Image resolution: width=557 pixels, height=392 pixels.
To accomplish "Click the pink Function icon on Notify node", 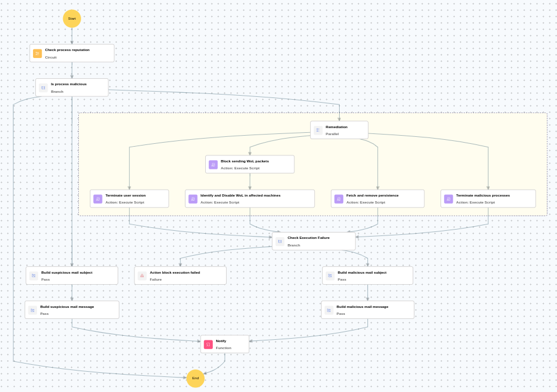I will [x=209, y=344].
